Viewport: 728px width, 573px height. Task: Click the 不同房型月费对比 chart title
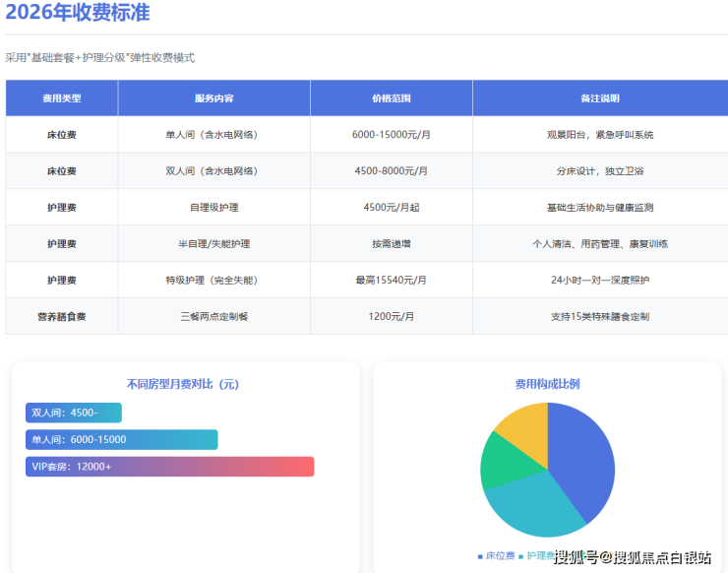click(183, 384)
